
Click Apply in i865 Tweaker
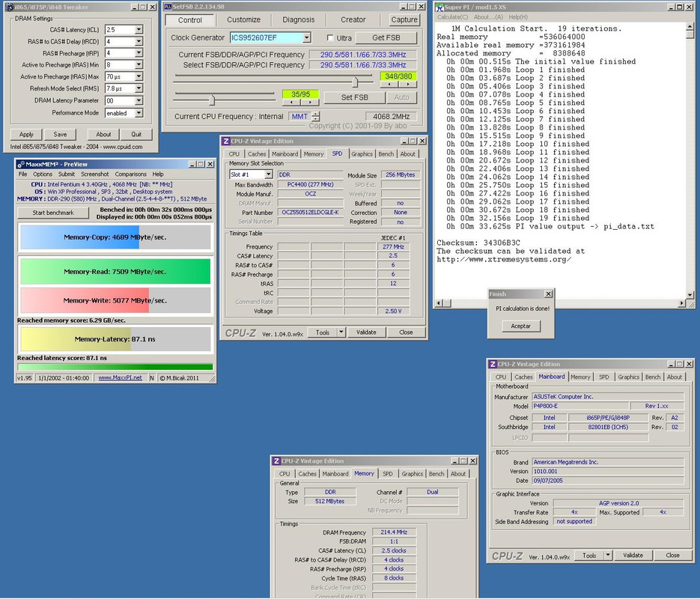(26, 134)
